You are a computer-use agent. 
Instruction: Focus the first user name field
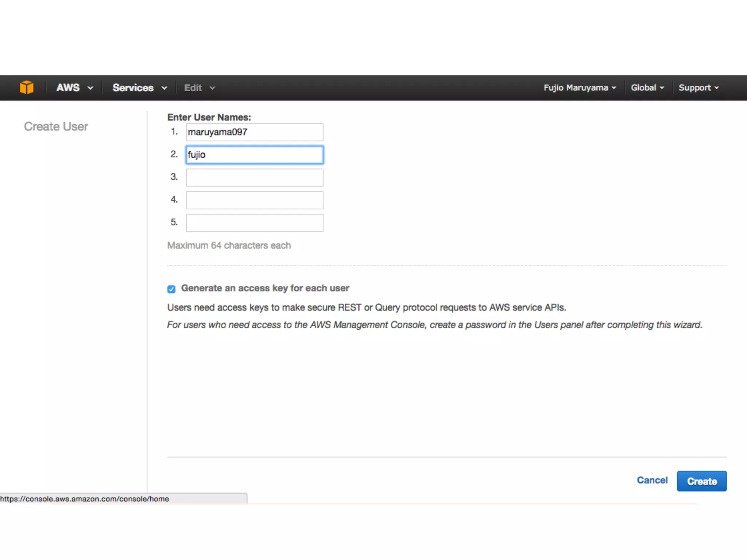tap(254, 132)
